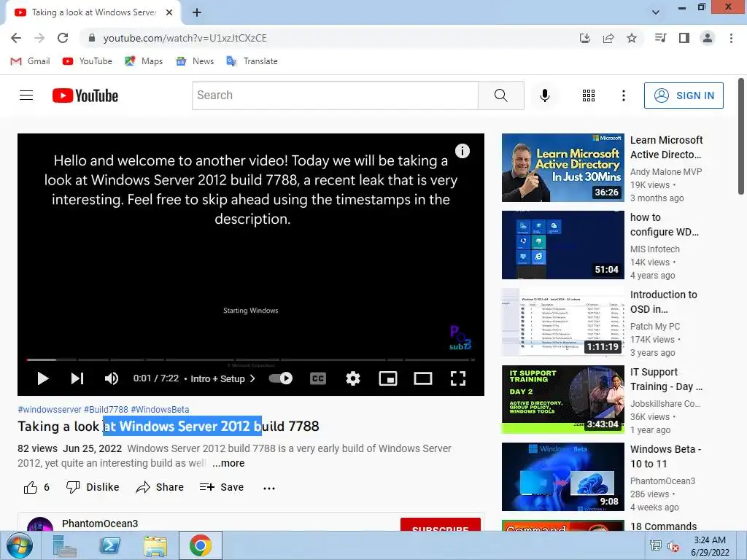This screenshot has height=560, width=747.
Task: Toggle the autoplay switch in player
Action: [x=281, y=378]
